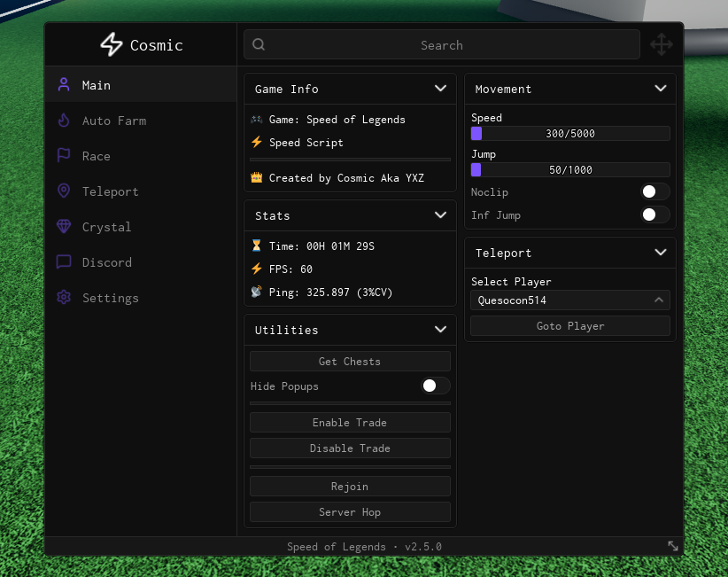The width and height of the screenshot is (728, 577).
Task: Click the resize arrow icon in footer
Action: 673,546
